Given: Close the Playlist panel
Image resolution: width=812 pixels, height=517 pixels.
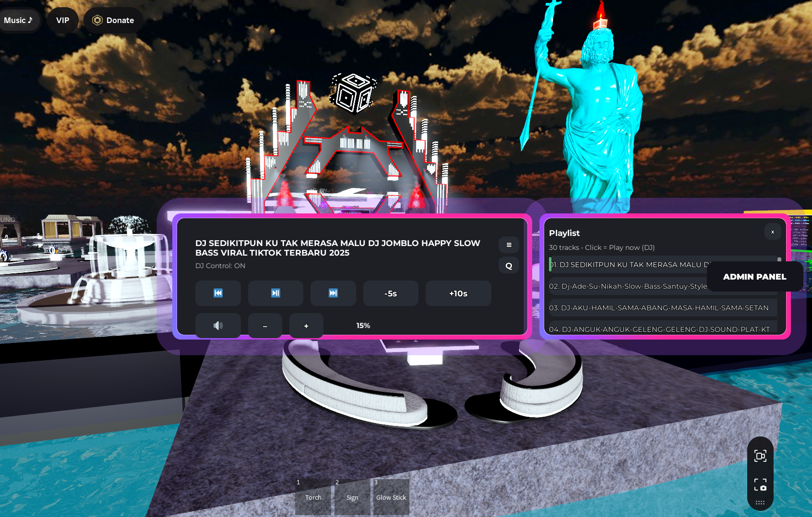Looking at the screenshot, I should [x=773, y=232].
